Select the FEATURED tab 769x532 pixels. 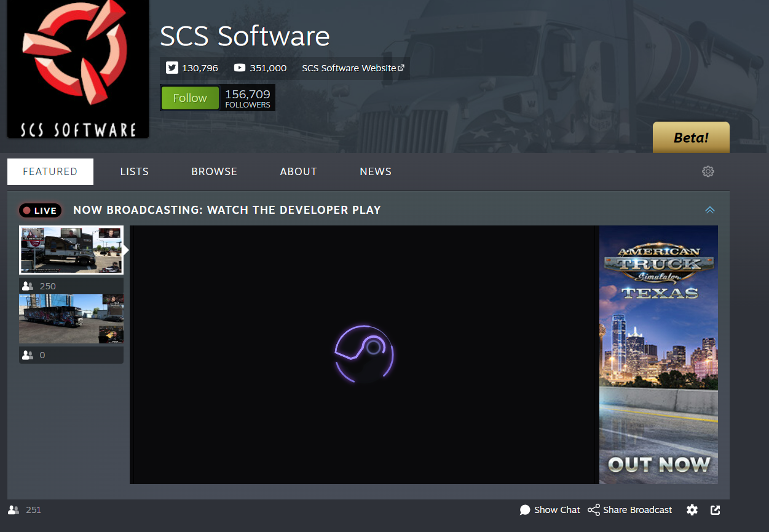coord(50,171)
